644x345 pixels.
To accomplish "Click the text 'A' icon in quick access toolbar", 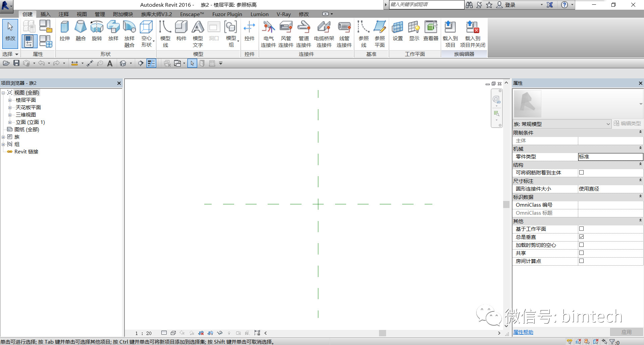I will coord(110,63).
